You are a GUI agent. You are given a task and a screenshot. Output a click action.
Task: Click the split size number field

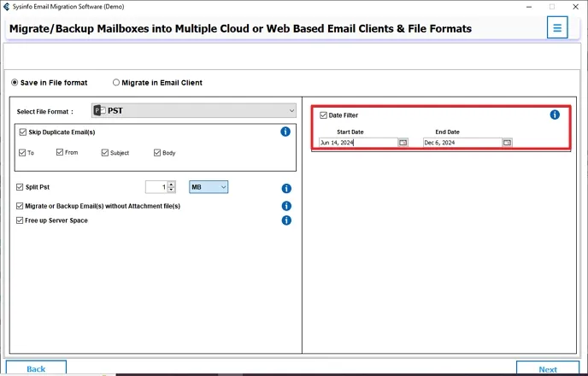(156, 187)
